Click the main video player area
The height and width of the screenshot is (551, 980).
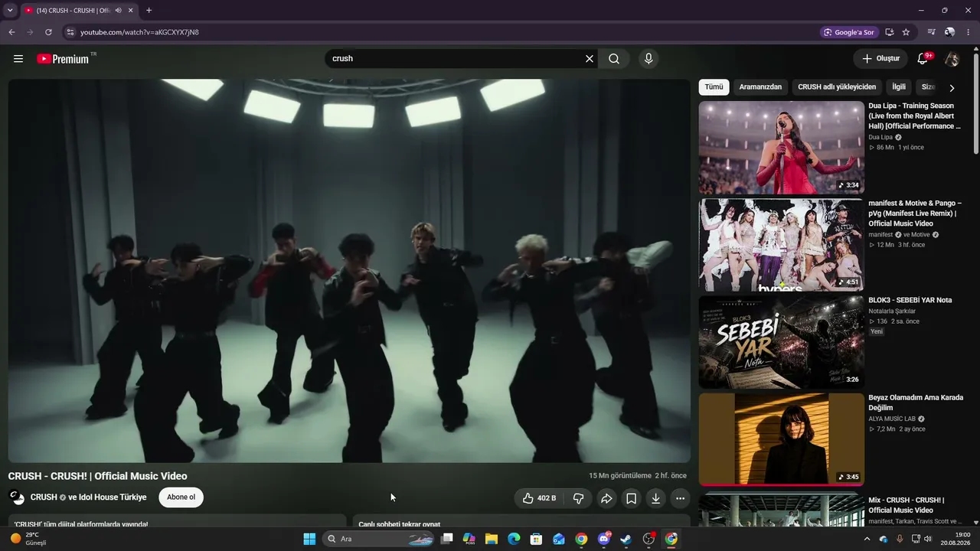click(x=349, y=271)
